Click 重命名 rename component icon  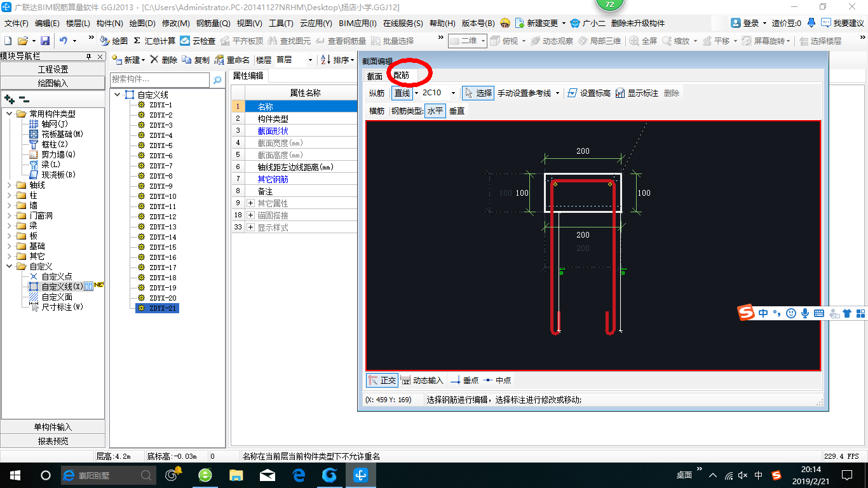(x=232, y=60)
